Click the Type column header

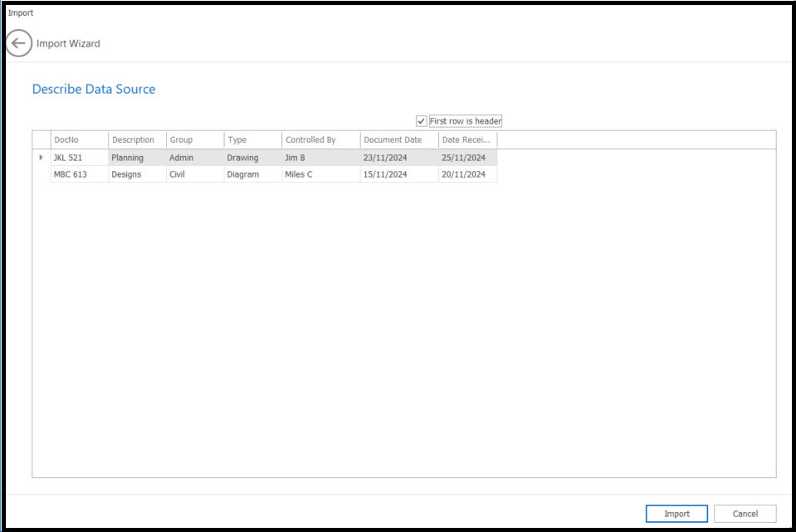click(252, 140)
